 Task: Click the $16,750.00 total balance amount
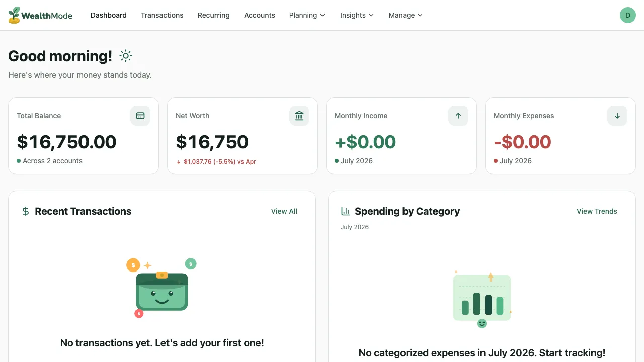pos(66,142)
